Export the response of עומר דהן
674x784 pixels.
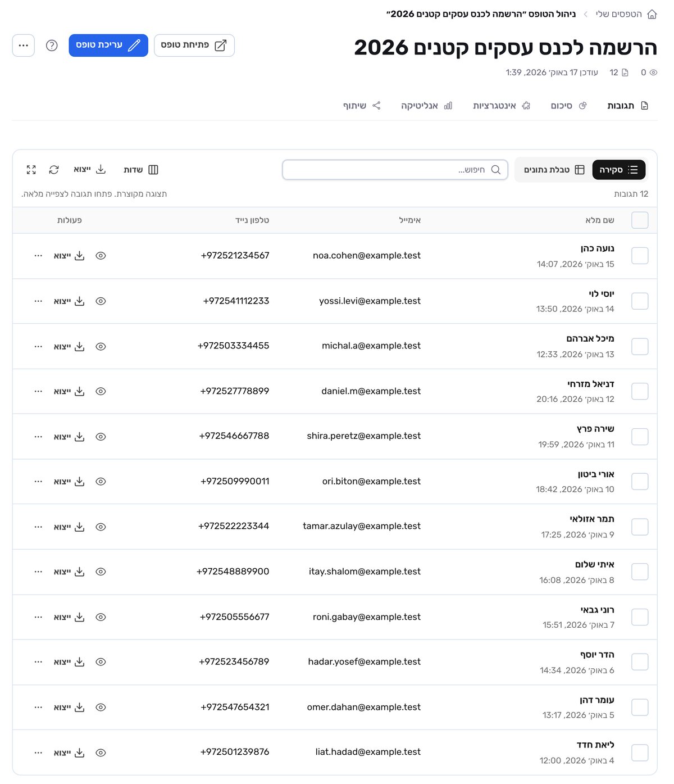tap(69, 708)
